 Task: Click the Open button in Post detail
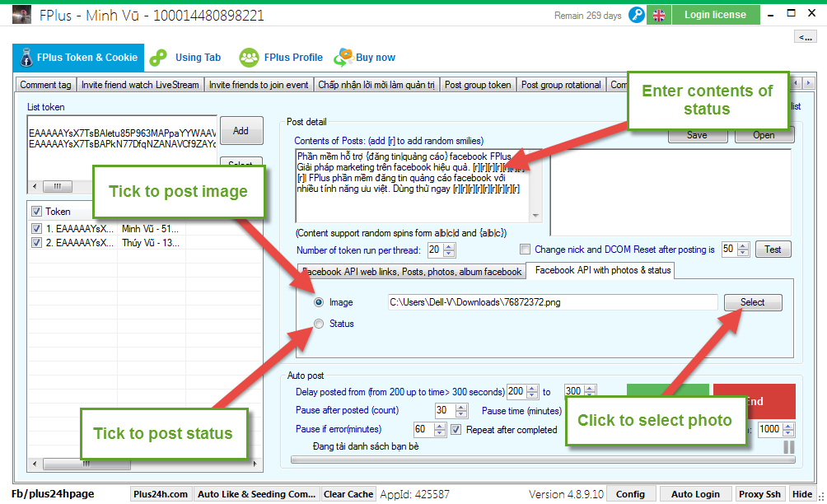click(x=764, y=136)
